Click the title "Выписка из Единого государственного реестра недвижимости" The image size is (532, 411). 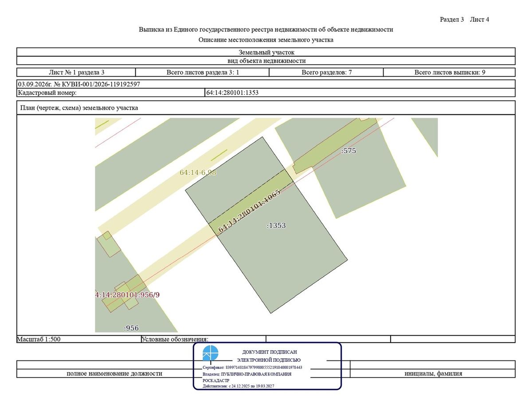coord(266,30)
